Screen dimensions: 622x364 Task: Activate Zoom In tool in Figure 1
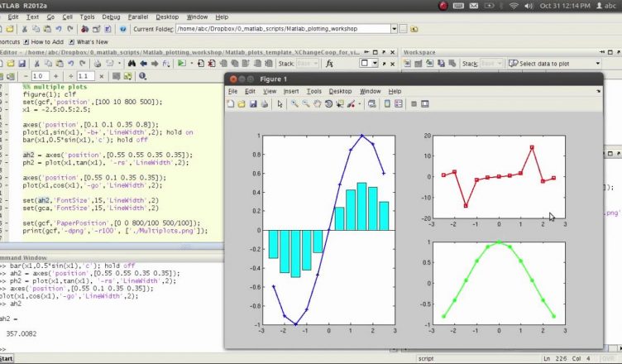pos(294,104)
